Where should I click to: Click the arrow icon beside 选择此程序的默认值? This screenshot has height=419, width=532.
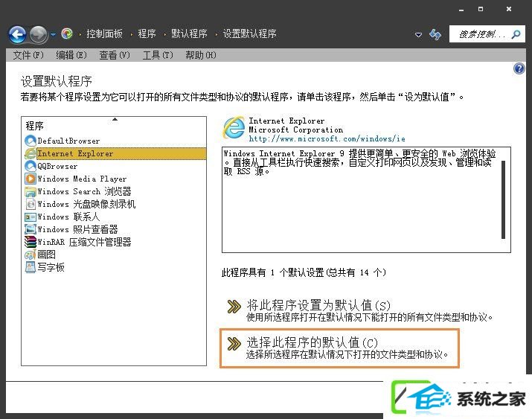(x=234, y=344)
